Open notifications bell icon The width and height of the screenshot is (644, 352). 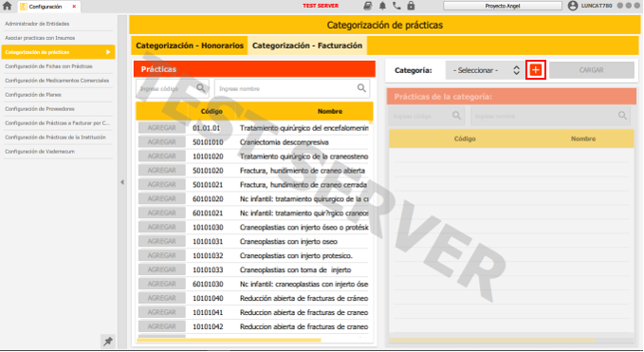(x=382, y=6)
